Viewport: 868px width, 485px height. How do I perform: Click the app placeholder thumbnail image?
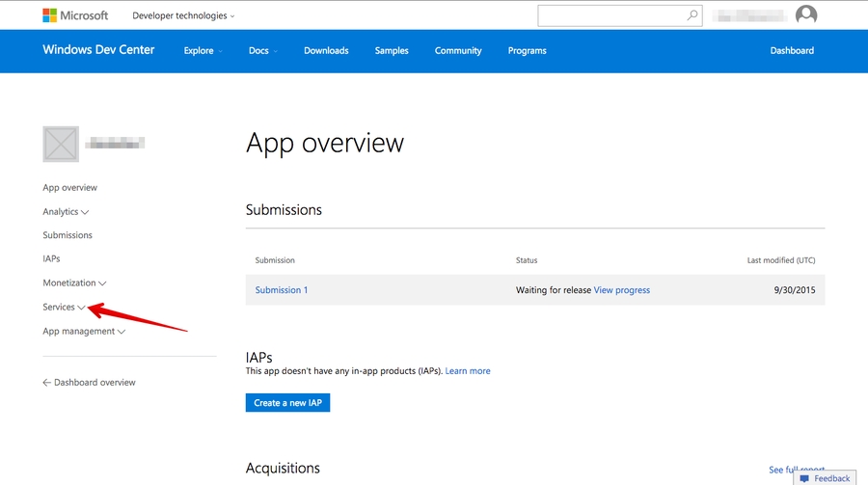tap(61, 144)
